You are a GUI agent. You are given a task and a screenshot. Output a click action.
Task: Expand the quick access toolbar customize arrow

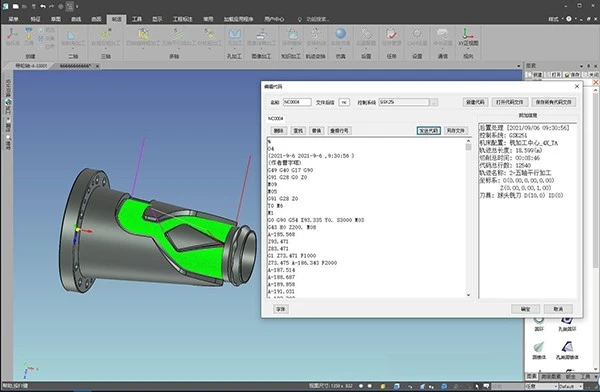coord(77,7)
